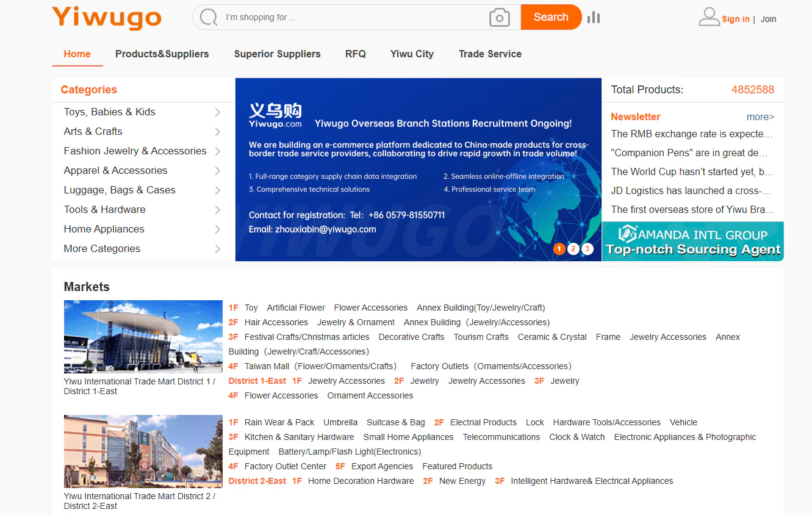The width and height of the screenshot is (812, 515).
Task: Click the image search camera icon
Action: click(500, 17)
